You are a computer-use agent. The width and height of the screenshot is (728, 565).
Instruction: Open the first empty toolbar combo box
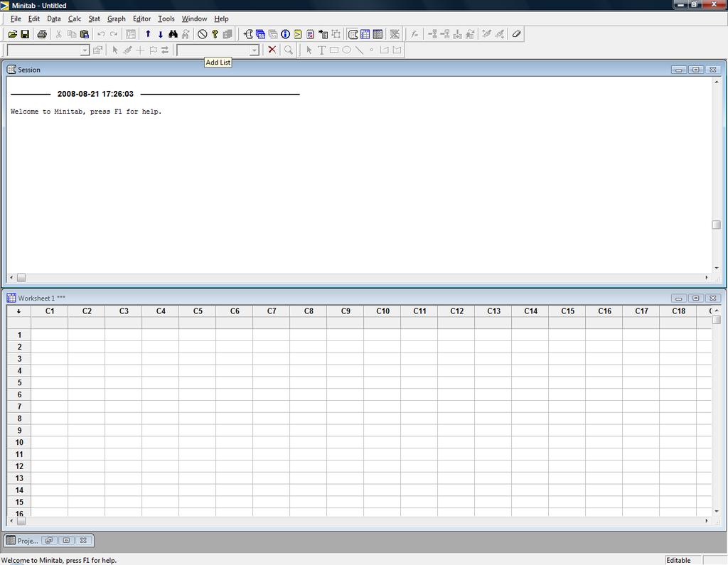click(85, 50)
